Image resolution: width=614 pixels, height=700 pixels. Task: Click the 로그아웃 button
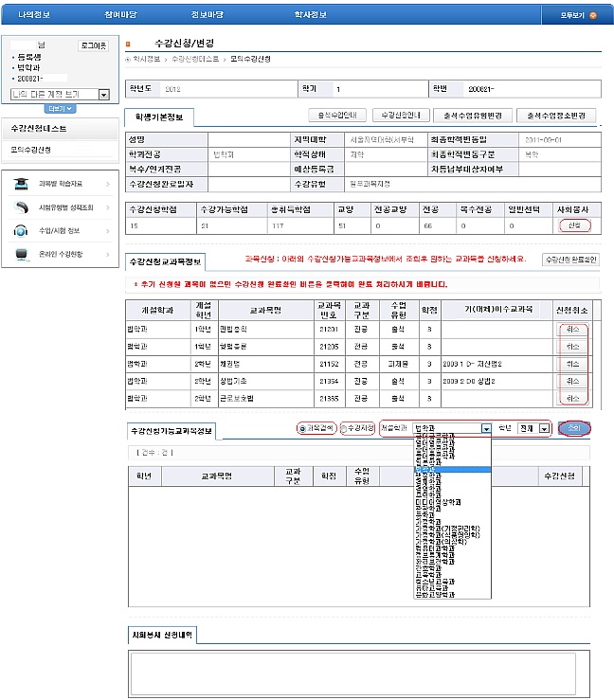(x=94, y=45)
